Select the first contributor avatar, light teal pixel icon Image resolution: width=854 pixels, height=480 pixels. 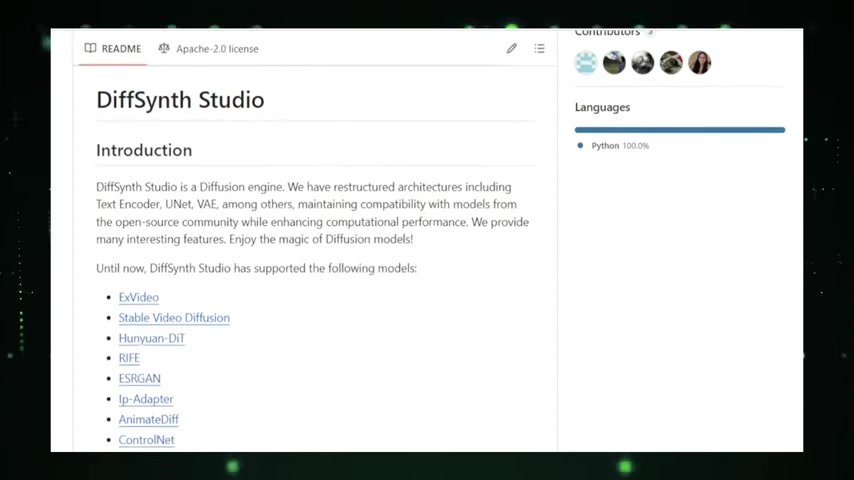(585, 63)
